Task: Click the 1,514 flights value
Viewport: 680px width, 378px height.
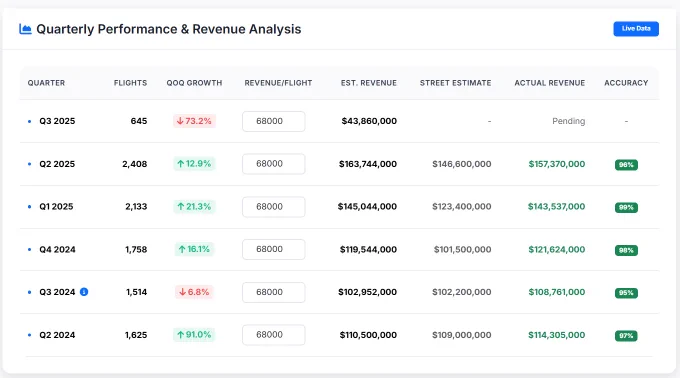Action: [x=137, y=292]
